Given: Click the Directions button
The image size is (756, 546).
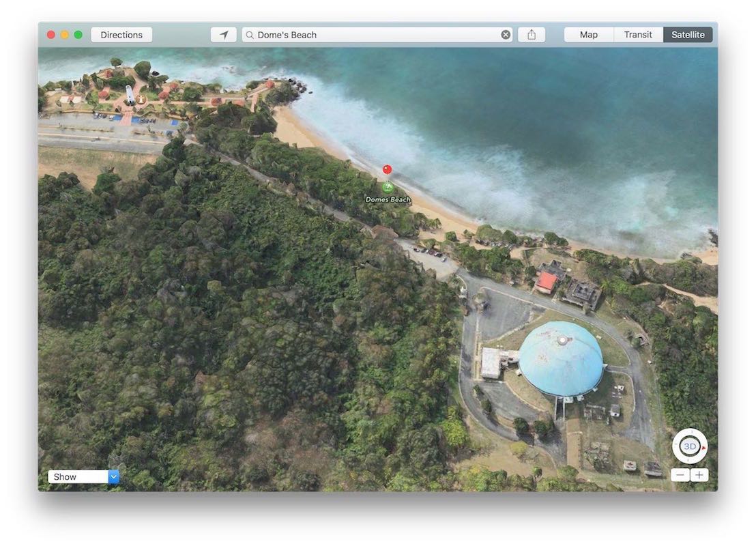Looking at the screenshot, I should (121, 35).
